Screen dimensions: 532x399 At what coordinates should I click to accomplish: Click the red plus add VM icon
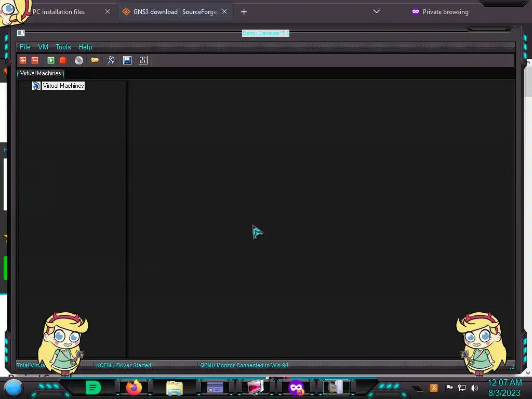click(23, 60)
